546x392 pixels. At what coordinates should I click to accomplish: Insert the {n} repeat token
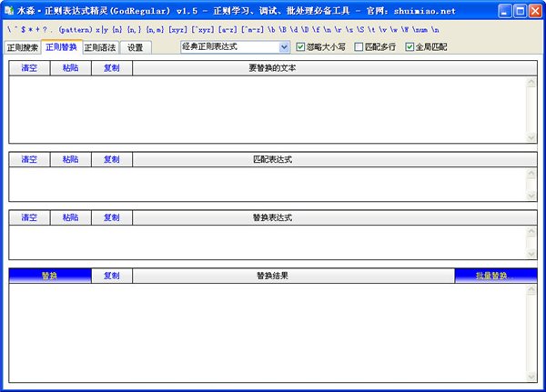coord(117,30)
